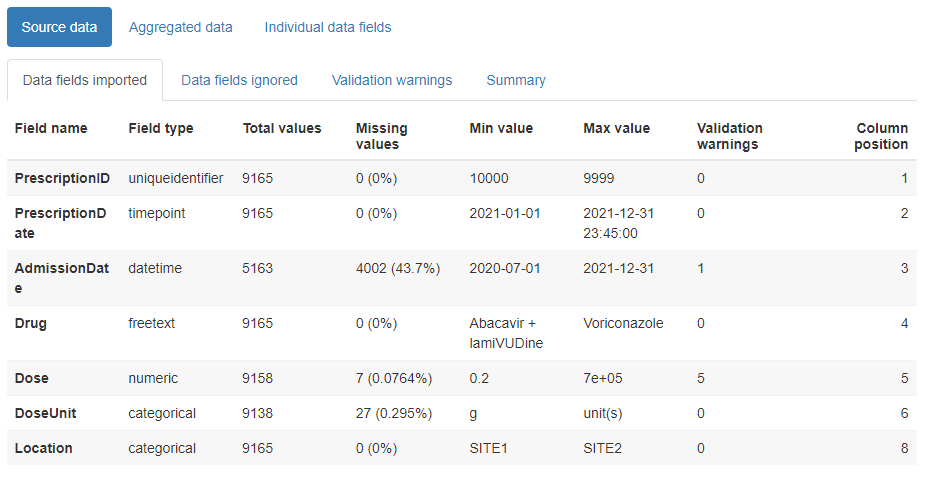Screen dimensions: 927x479
Task: Click the Column position header
Action: point(881,136)
